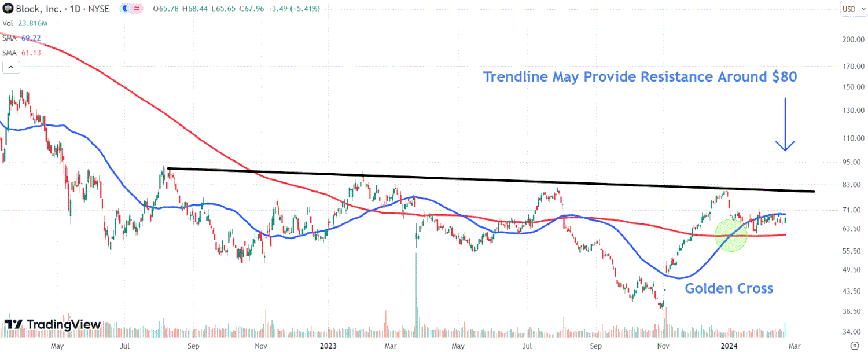Open chart settings gear in bottom-right corner

pos(856,346)
